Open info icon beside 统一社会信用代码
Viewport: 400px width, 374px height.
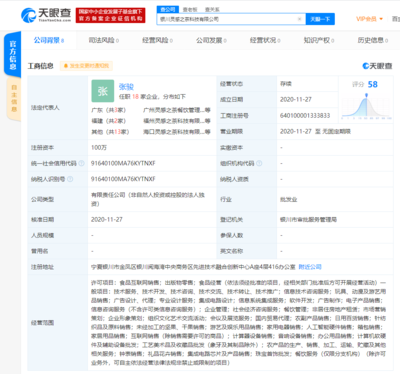coord(81,163)
